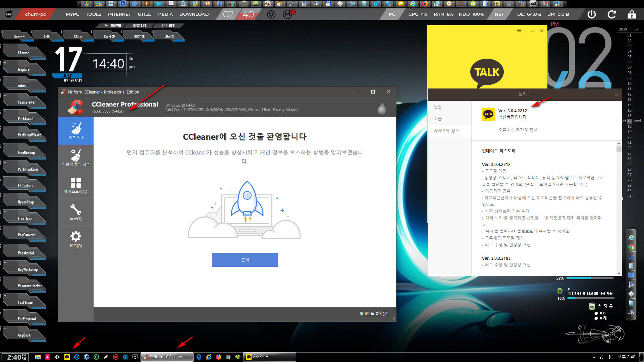644x362 pixels.
Task: Click yellow KakaoTalk pinned taskbar icon
Action: tap(67, 357)
